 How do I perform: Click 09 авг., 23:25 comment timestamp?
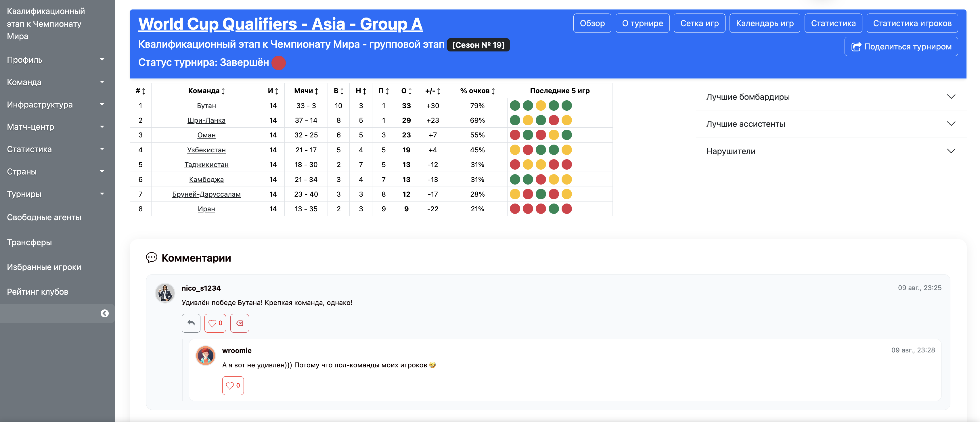(x=920, y=288)
